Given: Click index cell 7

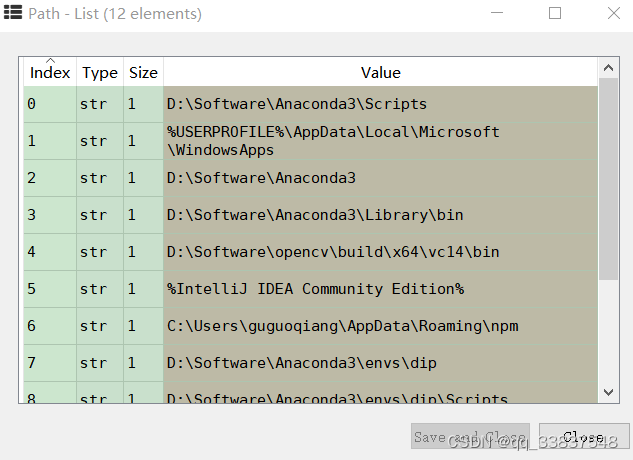Looking at the screenshot, I should point(50,363).
